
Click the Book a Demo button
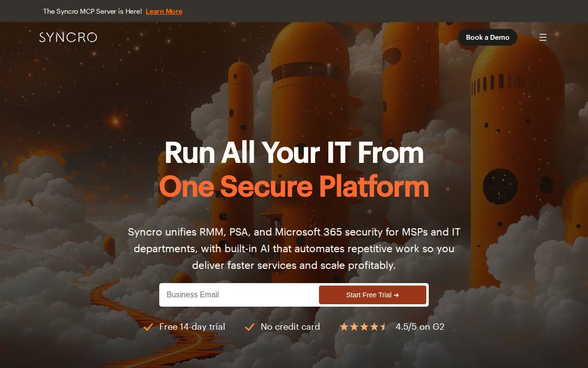coord(488,37)
